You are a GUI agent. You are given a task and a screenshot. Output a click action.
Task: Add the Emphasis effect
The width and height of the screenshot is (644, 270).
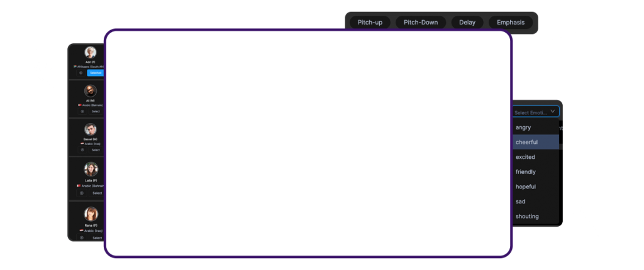tap(511, 23)
